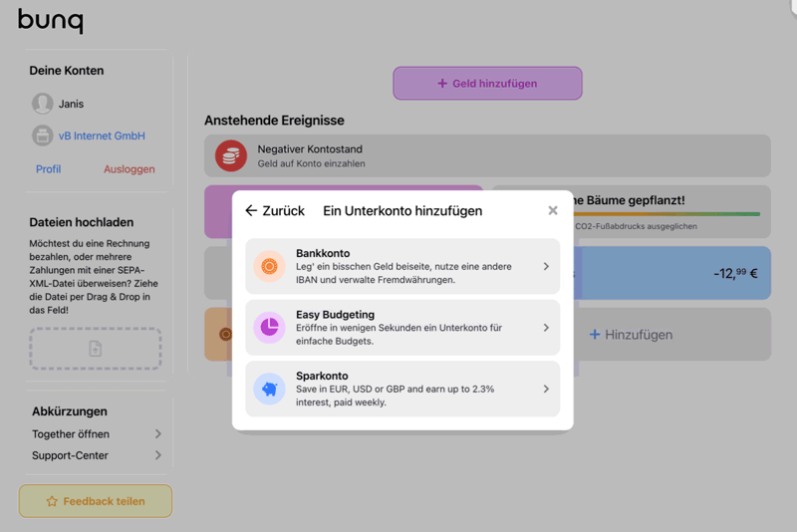Select Janis account name
Screen dimensions: 797x532
(71, 104)
